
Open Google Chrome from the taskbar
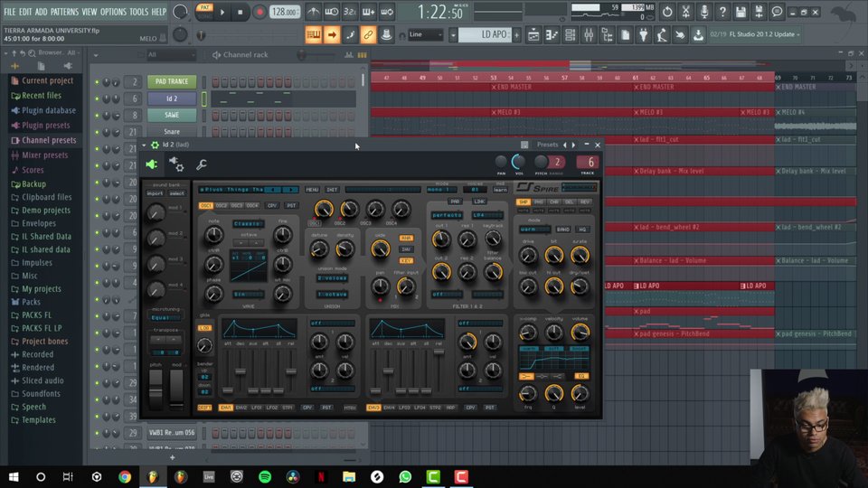tap(125, 476)
